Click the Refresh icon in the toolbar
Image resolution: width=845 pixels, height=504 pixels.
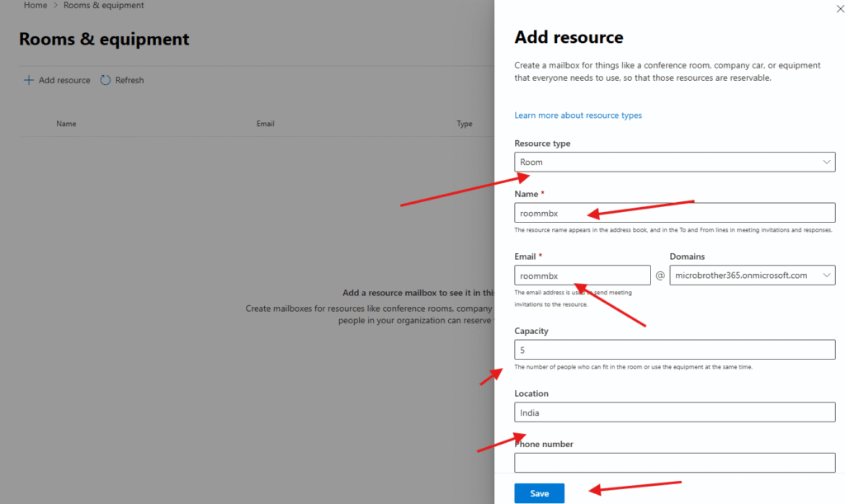tap(106, 80)
